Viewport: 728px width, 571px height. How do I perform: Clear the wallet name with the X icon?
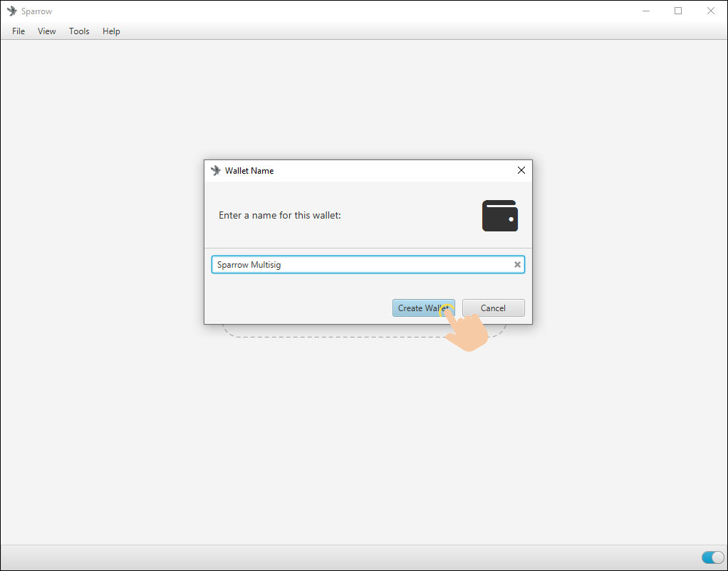click(x=518, y=265)
